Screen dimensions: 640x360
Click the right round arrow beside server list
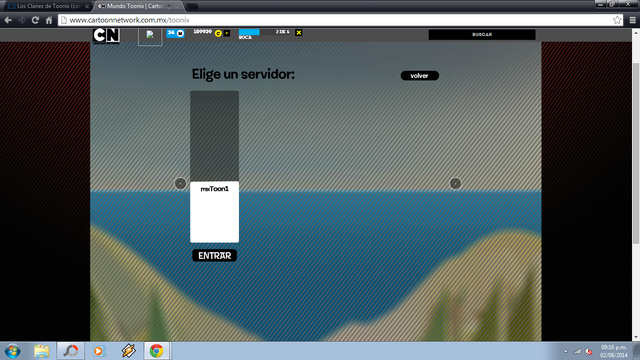(x=455, y=183)
